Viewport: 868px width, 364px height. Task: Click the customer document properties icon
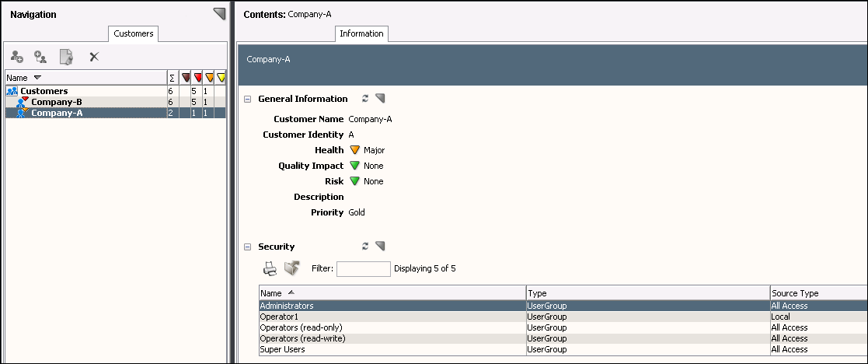[67, 57]
